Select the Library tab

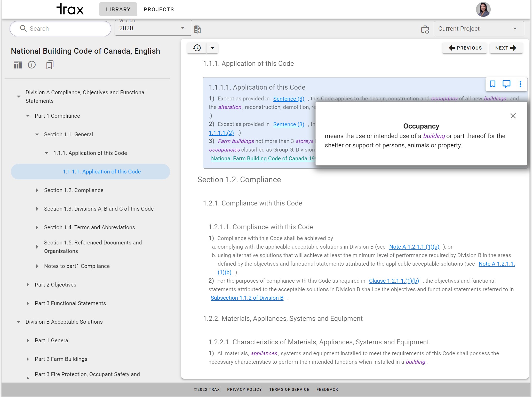(118, 10)
